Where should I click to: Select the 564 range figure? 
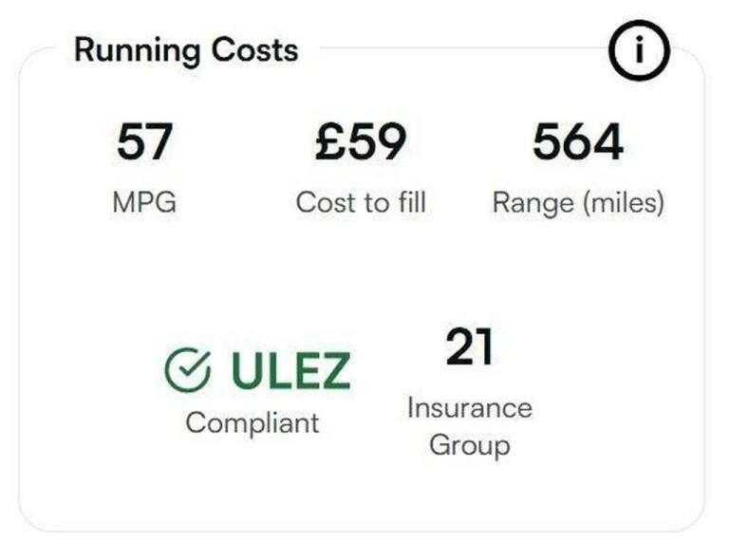[x=577, y=142]
